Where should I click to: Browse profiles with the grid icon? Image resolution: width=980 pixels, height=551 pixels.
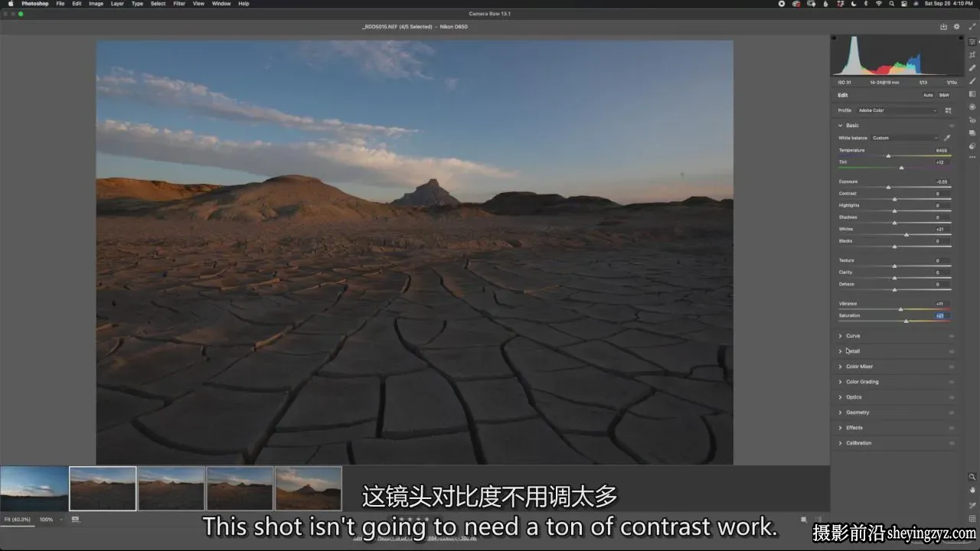pyautogui.click(x=948, y=110)
